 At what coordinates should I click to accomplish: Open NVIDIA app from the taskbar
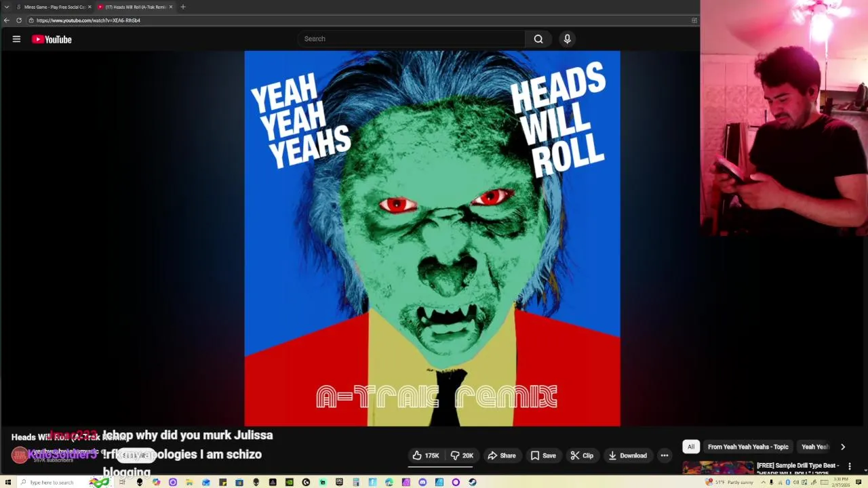coord(290,482)
